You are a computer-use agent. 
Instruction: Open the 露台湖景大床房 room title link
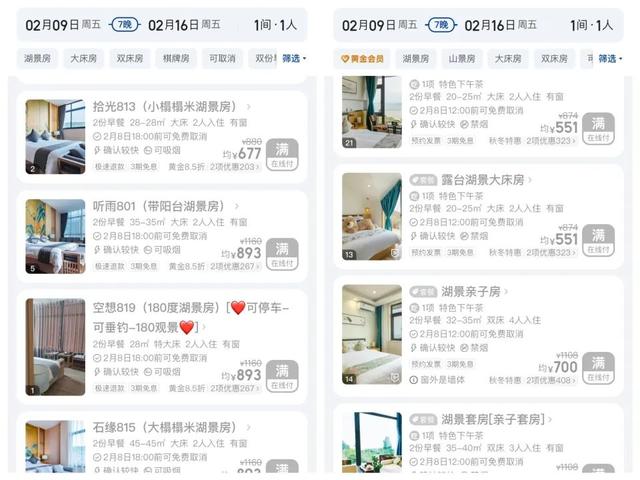[x=483, y=180]
